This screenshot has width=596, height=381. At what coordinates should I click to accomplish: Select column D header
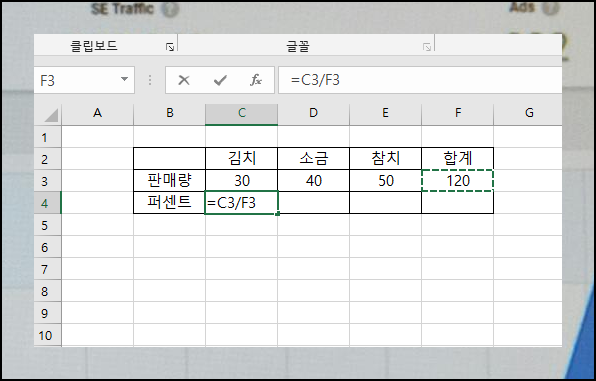click(x=314, y=113)
